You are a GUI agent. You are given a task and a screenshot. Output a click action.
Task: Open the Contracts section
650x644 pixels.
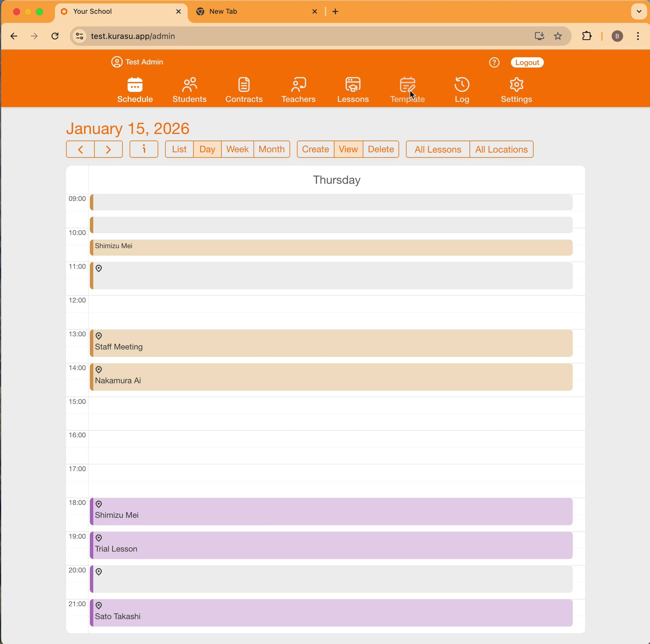(244, 90)
